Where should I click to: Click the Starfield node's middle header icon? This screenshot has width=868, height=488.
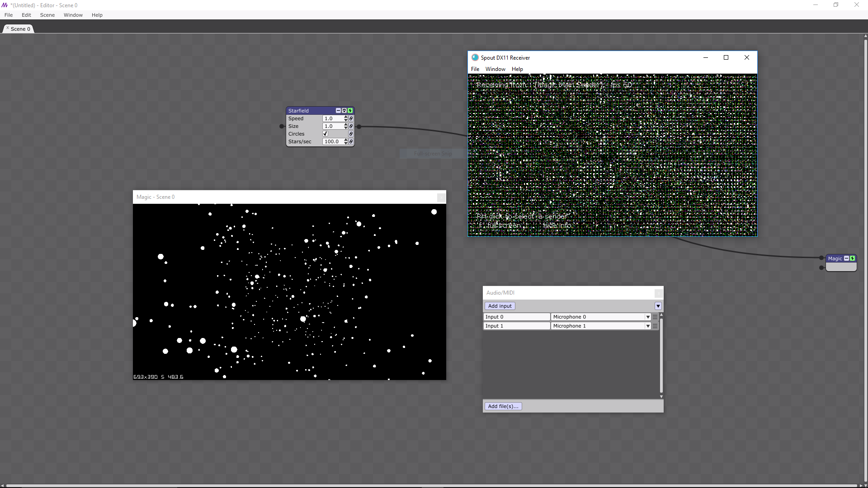coord(344,111)
